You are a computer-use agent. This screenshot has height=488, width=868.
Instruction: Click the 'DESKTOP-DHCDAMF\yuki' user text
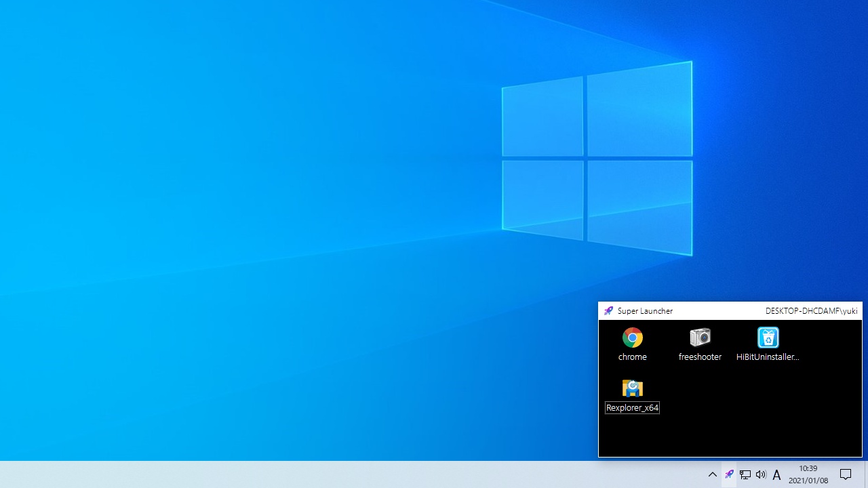(811, 311)
